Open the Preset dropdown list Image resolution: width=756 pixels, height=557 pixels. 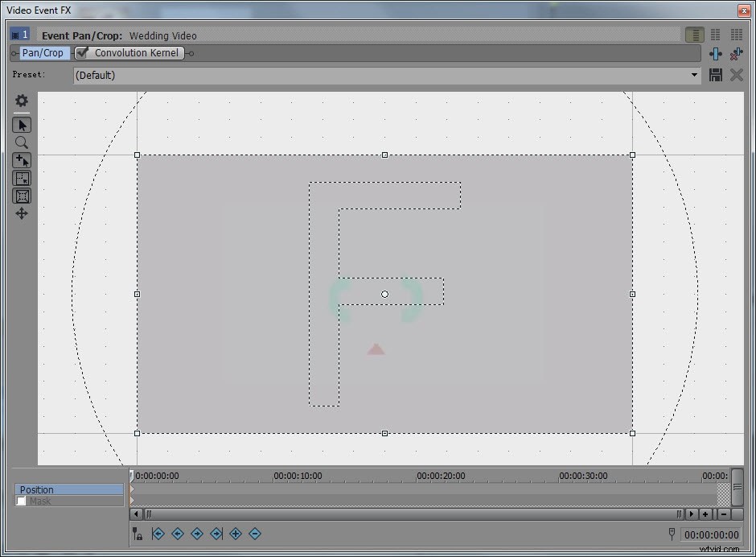[x=693, y=75]
